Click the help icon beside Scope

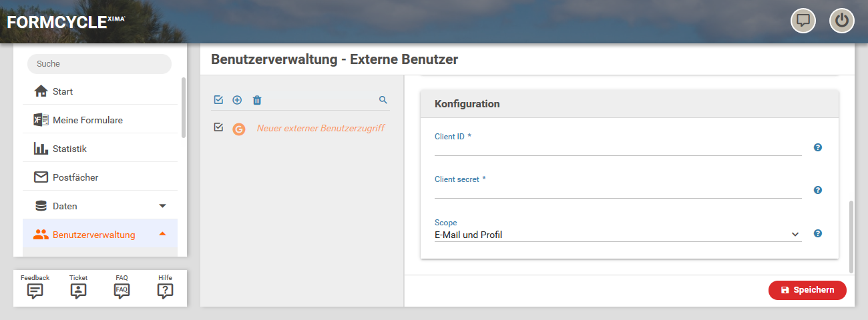[817, 233]
